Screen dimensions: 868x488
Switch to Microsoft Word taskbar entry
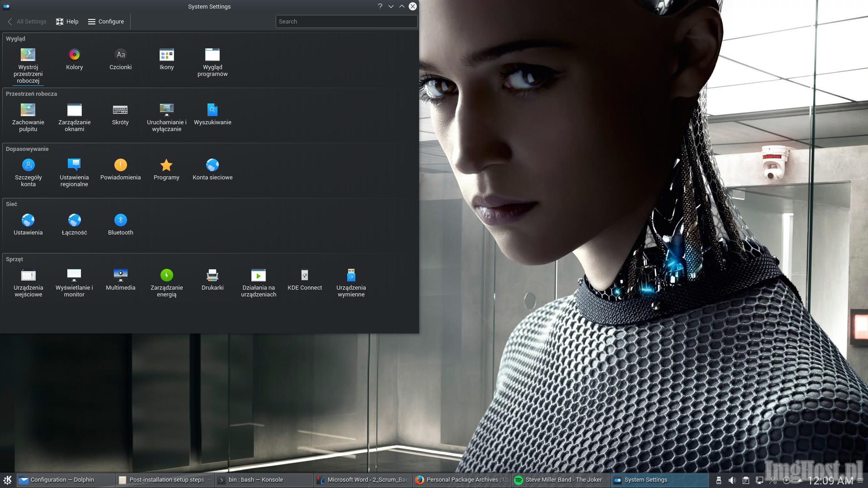[x=363, y=480]
